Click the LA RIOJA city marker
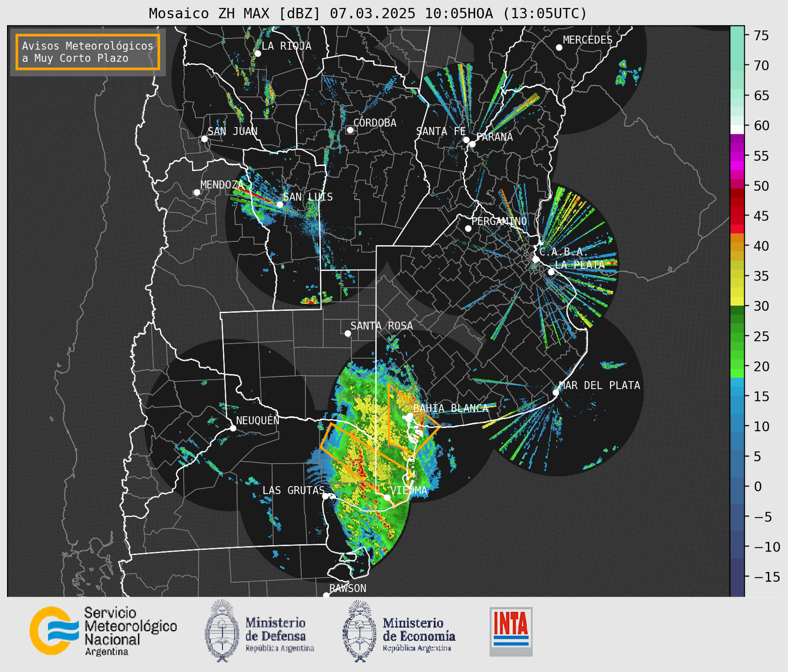The width and height of the screenshot is (788, 672). pos(258,54)
